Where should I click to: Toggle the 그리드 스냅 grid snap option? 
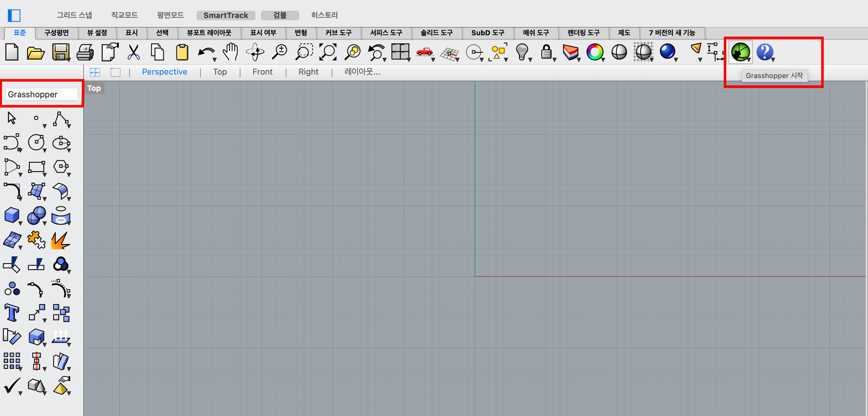(x=74, y=15)
